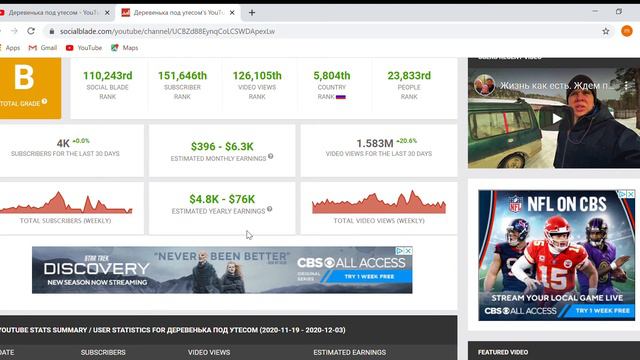Click the 151,646th subscriber rank

(x=182, y=76)
